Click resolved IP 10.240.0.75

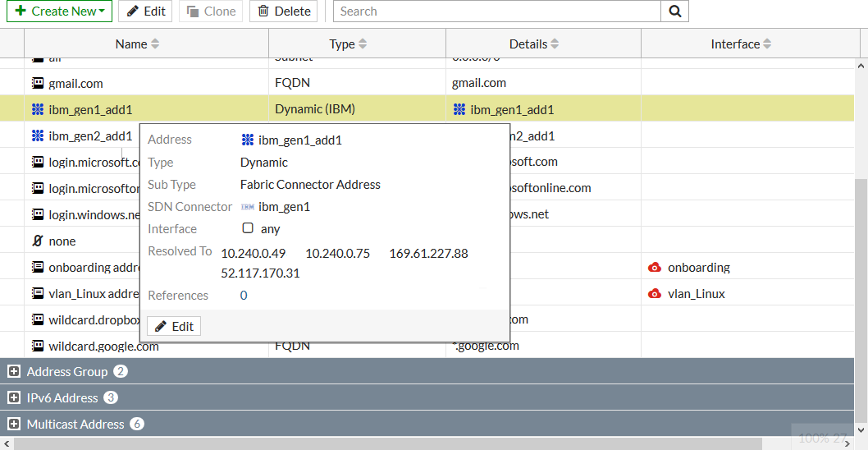coord(338,253)
